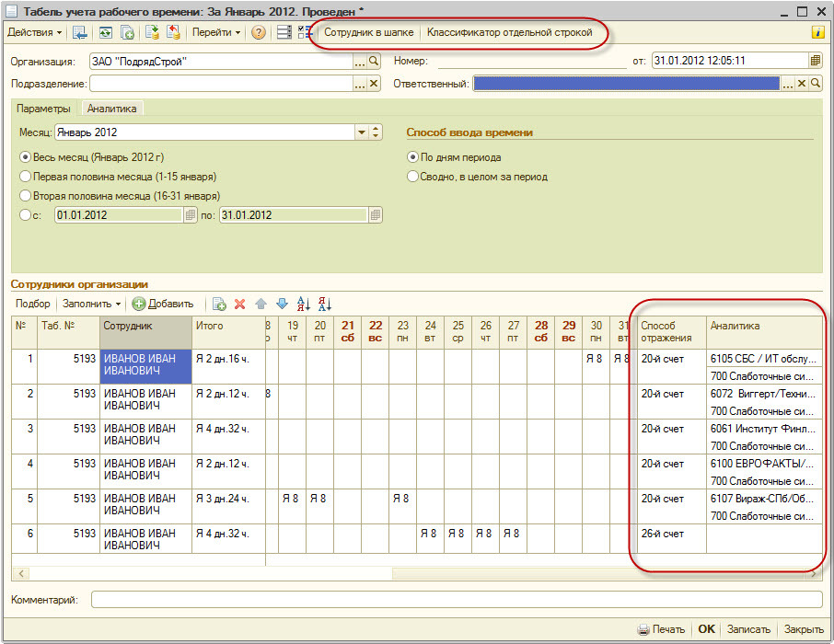Open calendar for the document date field
The width and height of the screenshot is (834, 644).
816,61
